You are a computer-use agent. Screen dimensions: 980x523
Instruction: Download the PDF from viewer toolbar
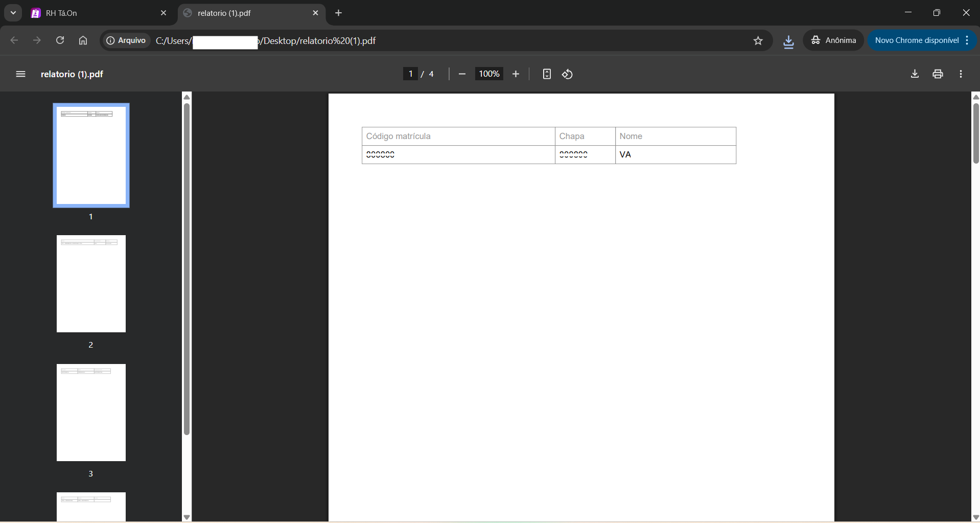pyautogui.click(x=915, y=74)
